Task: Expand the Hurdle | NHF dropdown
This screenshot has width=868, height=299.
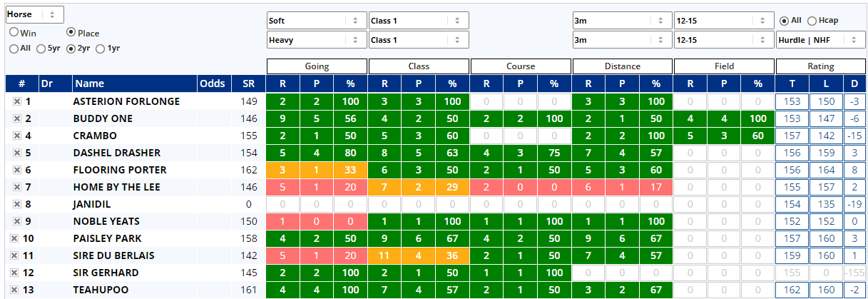Action: click(x=820, y=40)
